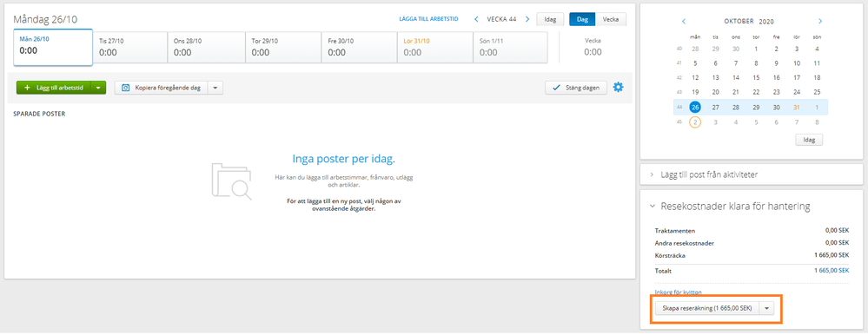This screenshot has width=868, height=335.
Task: Select October 12 in the calendar
Action: 695,78
